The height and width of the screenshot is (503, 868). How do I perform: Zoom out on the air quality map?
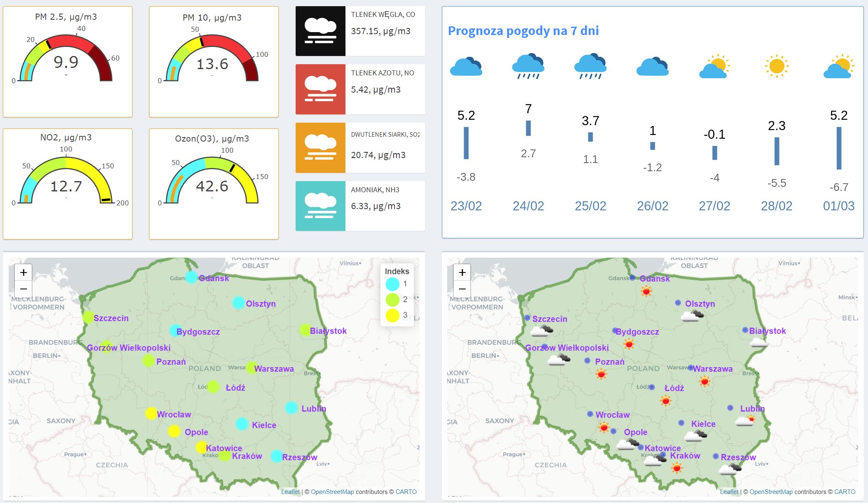point(23,289)
